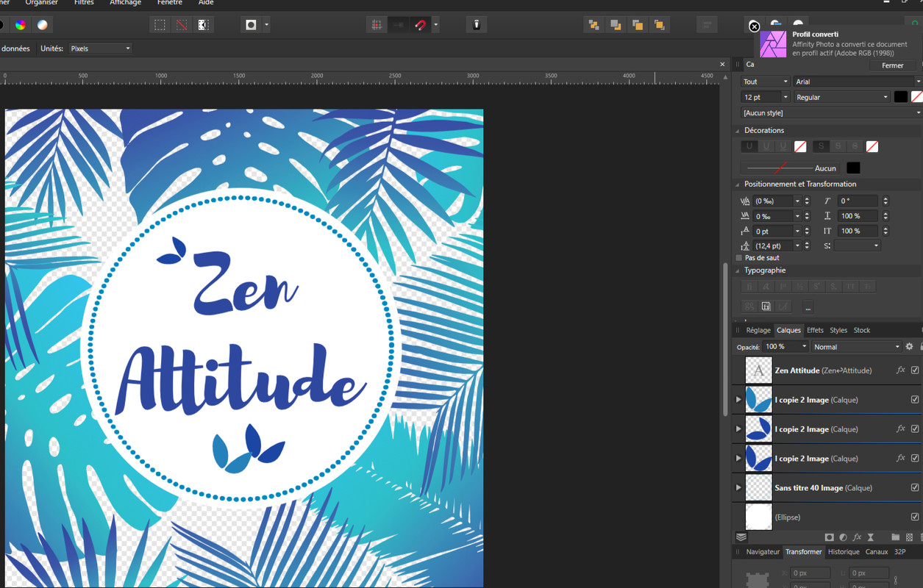Toggle the Quick Mask icon
This screenshot has height=588, width=923.
coord(251,25)
